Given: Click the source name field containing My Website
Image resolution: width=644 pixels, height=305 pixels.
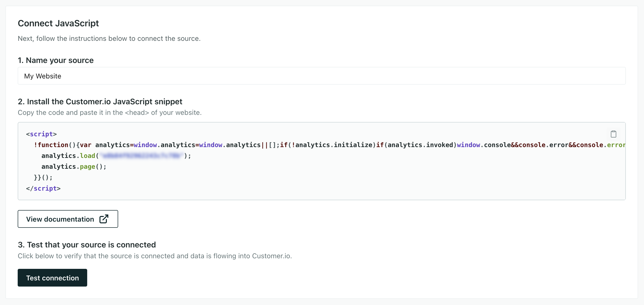Looking at the screenshot, I should coord(322,76).
